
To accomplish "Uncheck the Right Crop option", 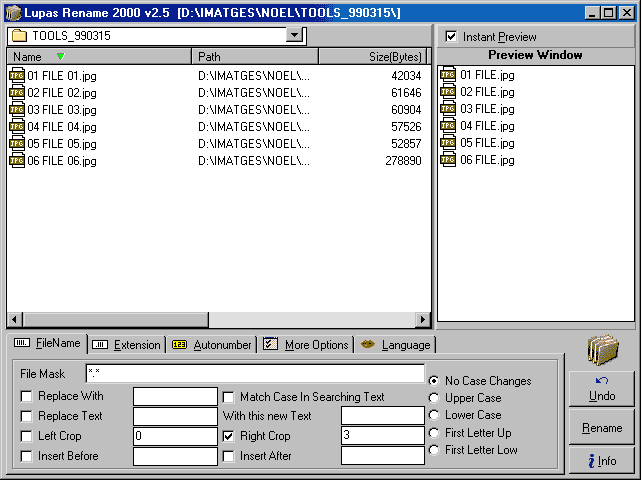I will [229, 436].
